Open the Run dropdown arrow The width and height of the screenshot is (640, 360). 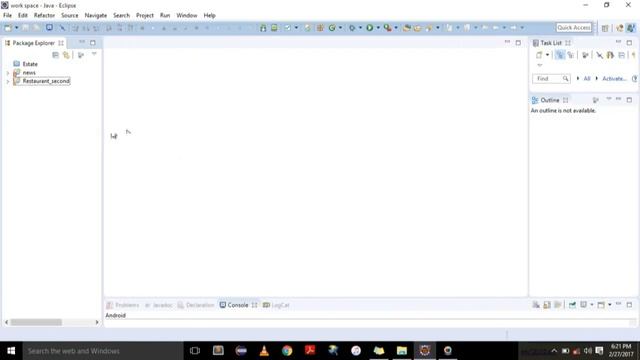click(x=378, y=28)
